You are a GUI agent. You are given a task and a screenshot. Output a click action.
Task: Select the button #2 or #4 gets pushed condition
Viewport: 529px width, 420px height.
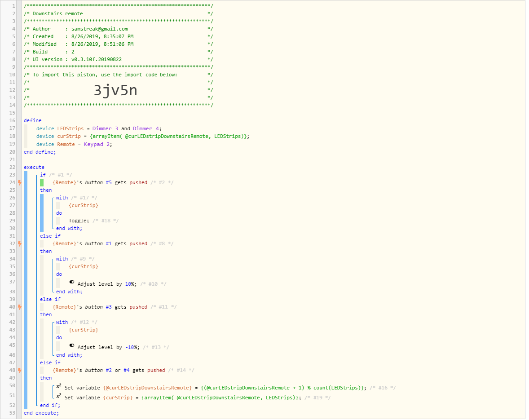pyautogui.click(x=109, y=371)
